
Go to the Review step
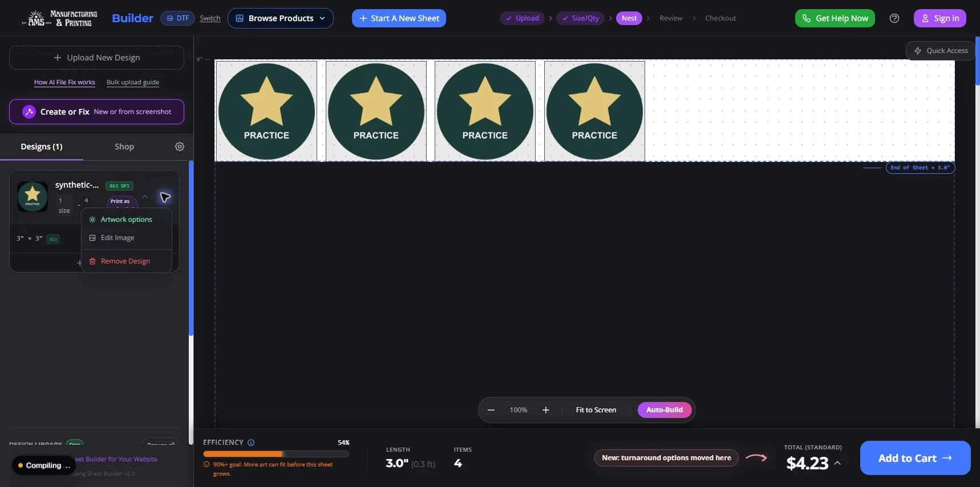click(671, 18)
